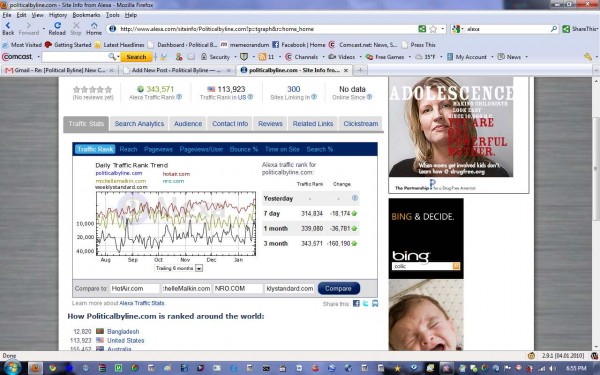Click help icon beside Alexa Traffic Rank
Screen dimensions: 600x375
pyautogui.click(x=179, y=97)
